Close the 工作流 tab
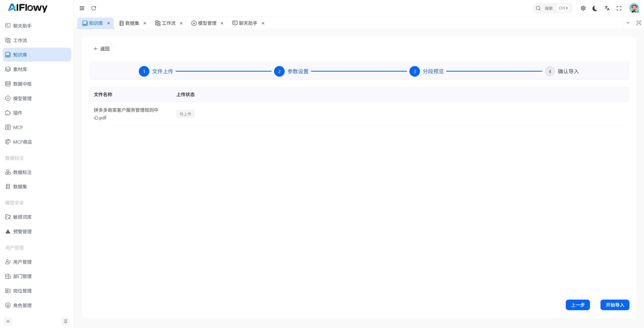Viewport: 644px width, 328px height. pos(181,23)
